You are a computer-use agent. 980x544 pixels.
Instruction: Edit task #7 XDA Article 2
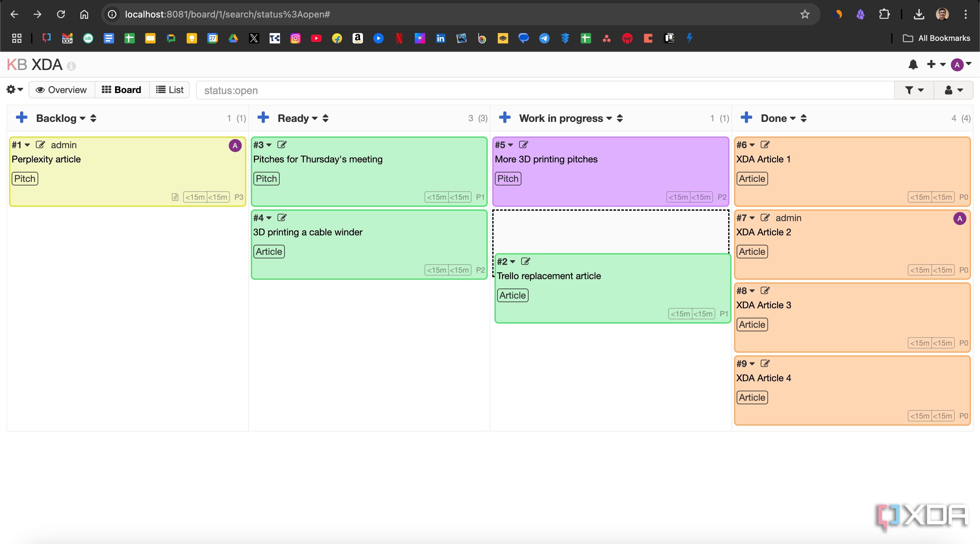765,218
